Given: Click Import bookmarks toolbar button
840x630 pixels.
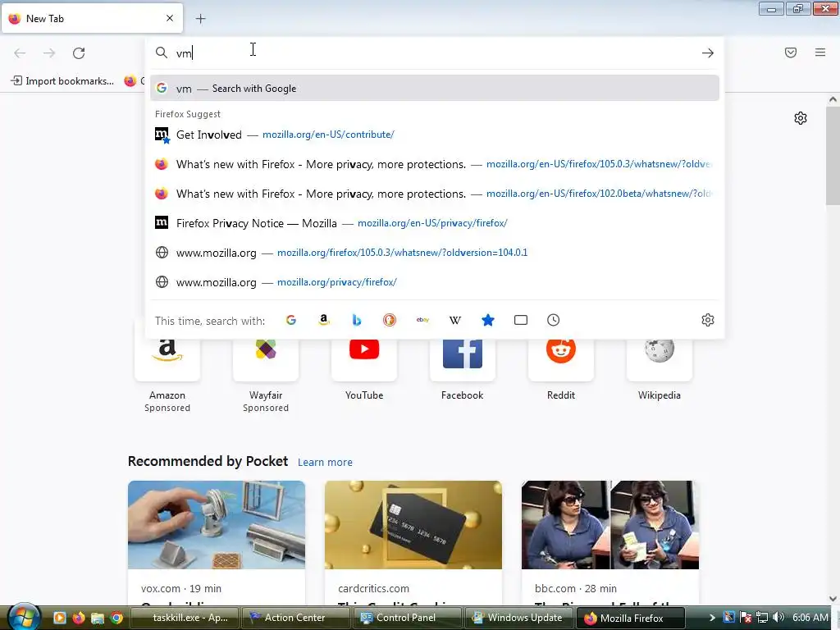Looking at the screenshot, I should click(62, 81).
